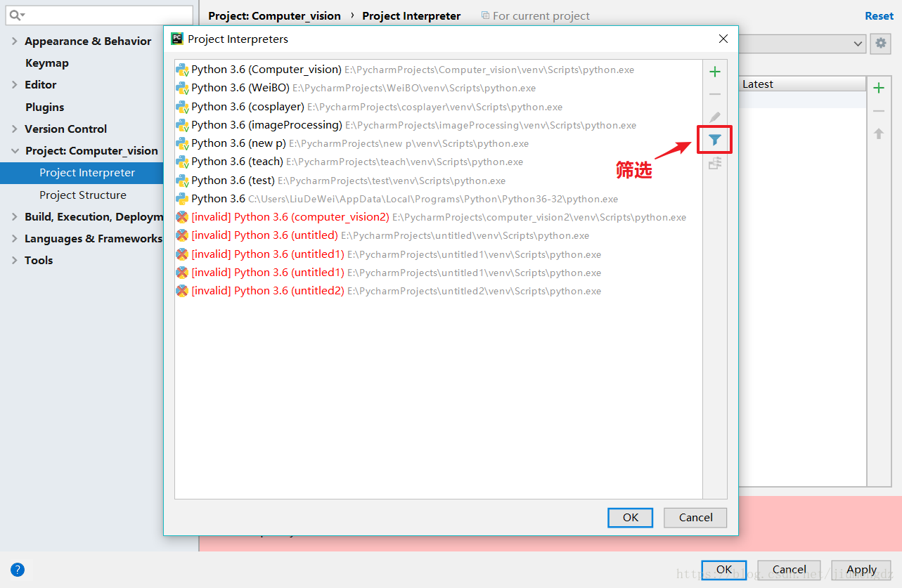Select Python 3.6 (WeiBO) interpreter
Viewport: 902px width, 588px height.
click(246, 88)
